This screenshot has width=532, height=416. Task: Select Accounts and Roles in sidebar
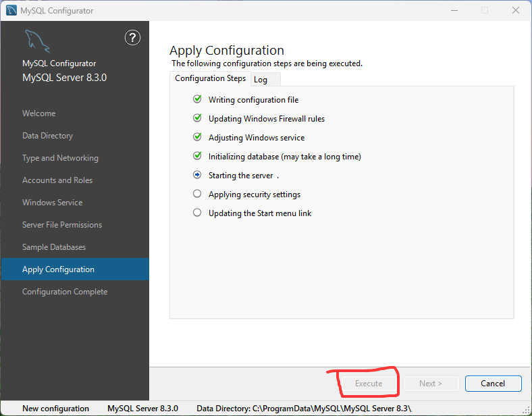57,180
